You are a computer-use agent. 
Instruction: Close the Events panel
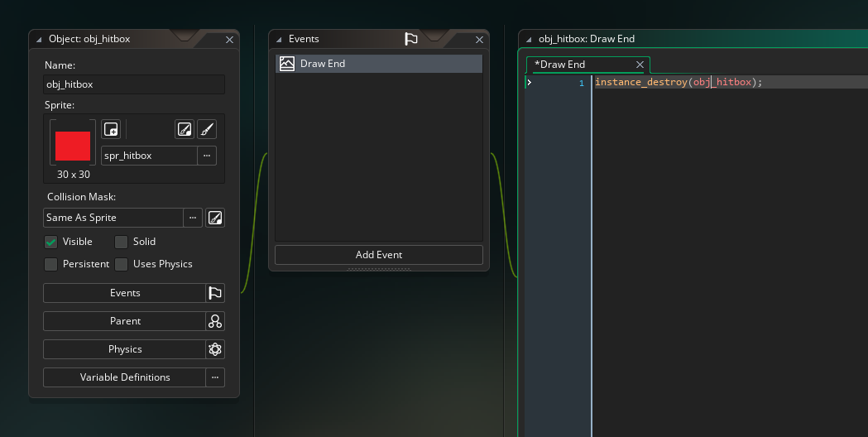479,40
